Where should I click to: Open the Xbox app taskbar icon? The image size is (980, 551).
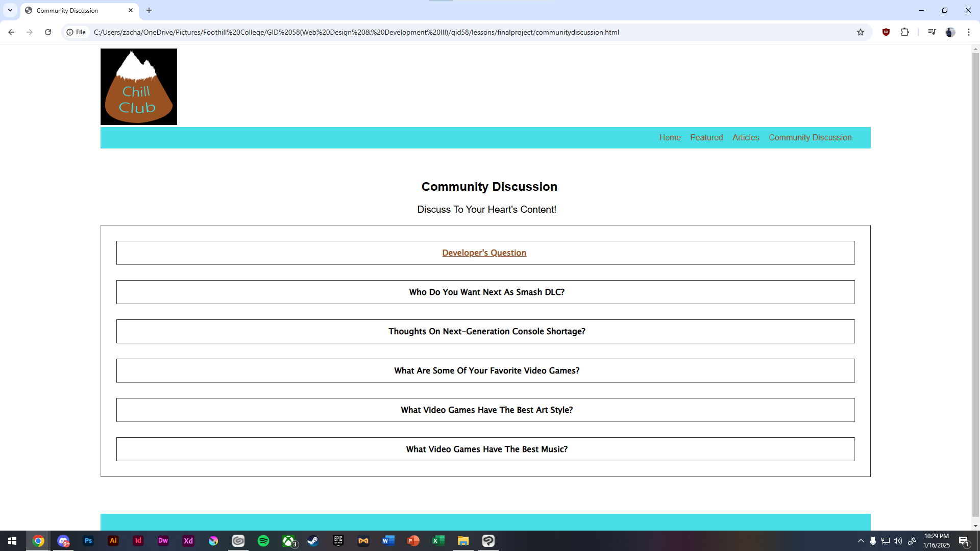click(x=288, y=541)
